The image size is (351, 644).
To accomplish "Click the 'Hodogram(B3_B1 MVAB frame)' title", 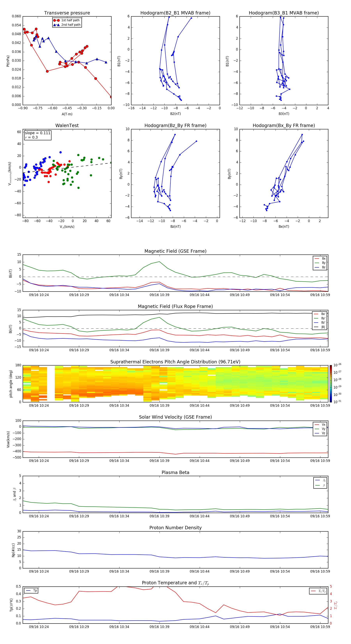I will pos(284,13).
